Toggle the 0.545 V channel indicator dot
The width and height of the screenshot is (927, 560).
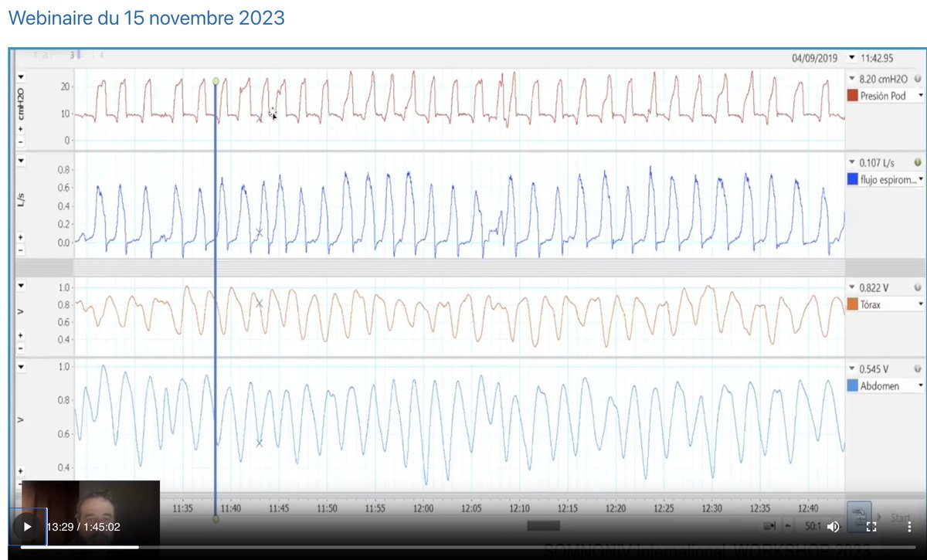[918, 368]
